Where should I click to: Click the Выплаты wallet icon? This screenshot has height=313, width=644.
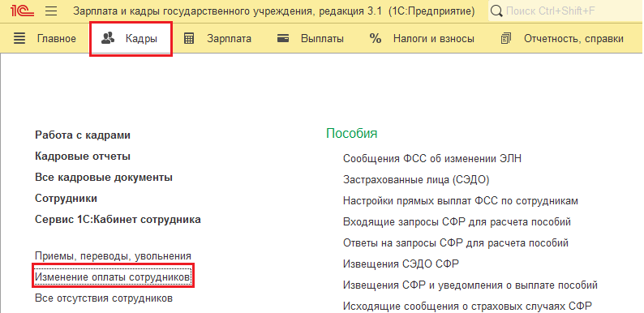pos(283,39)
